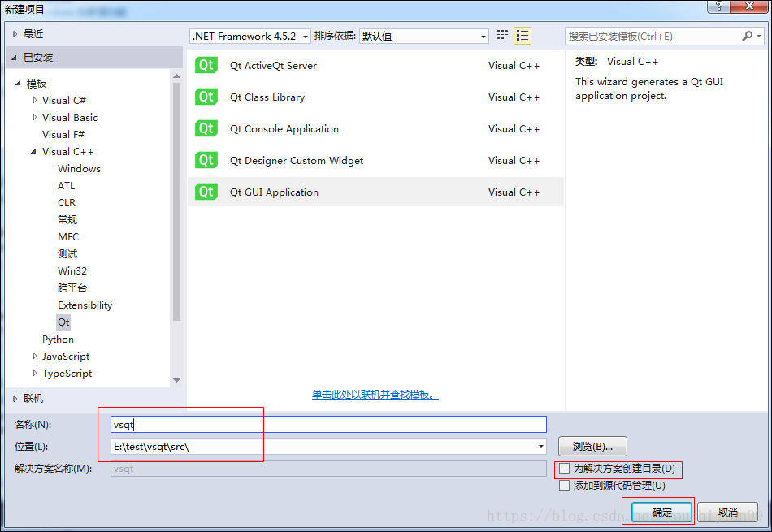Click the Qt Console Application template icon
The image size is (772, 532).
(206, 129)
